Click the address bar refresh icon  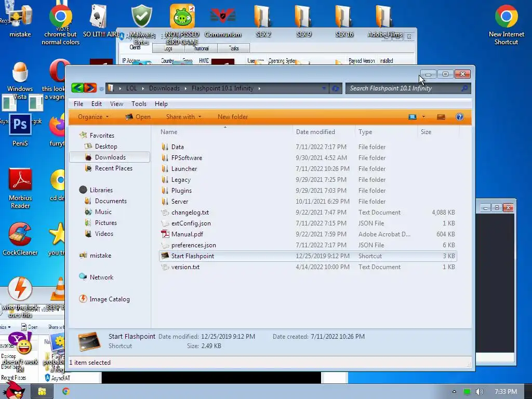coord(335,88)
